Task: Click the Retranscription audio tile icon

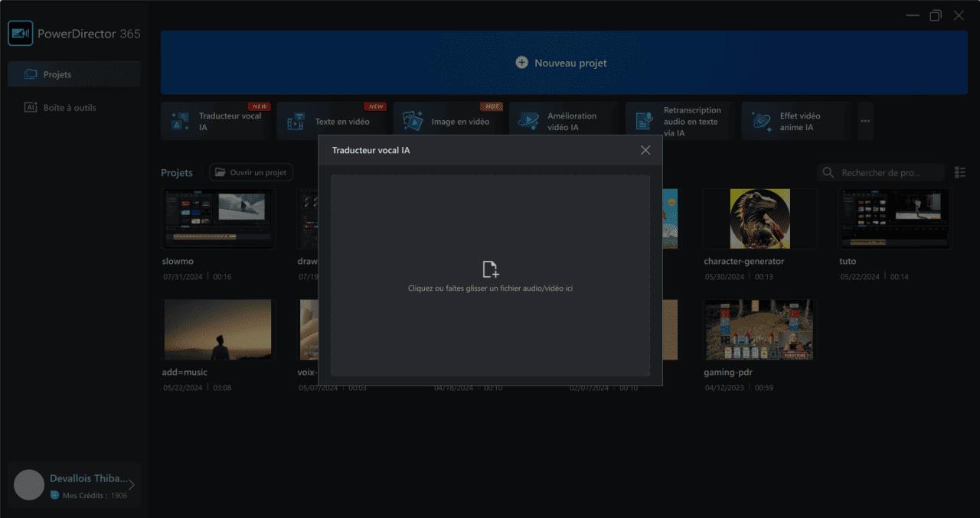Action: pos(645,122)
